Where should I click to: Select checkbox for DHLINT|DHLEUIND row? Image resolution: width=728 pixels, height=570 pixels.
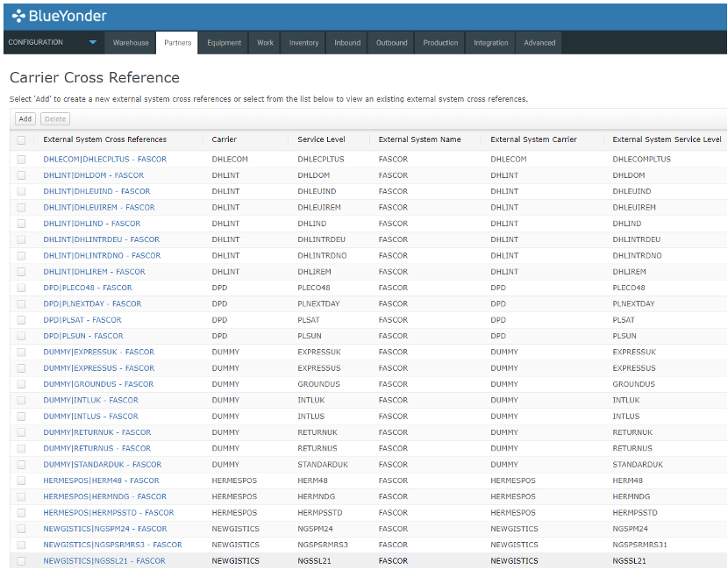(x=21, y=191)
